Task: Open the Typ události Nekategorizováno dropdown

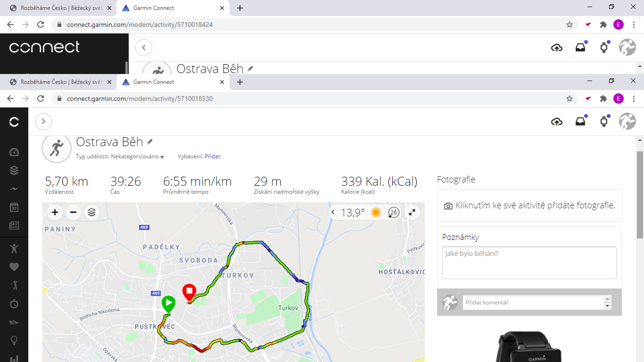Action: pyautogui.click(x=120, y=156)
